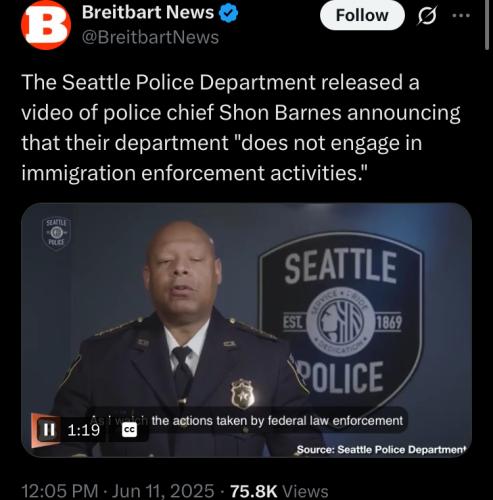The height and width of the screenshot is (500, 493).
Task: Open the 12:05 PM Jun 11, 2025 timestamp
Action: tap(118, 491)
